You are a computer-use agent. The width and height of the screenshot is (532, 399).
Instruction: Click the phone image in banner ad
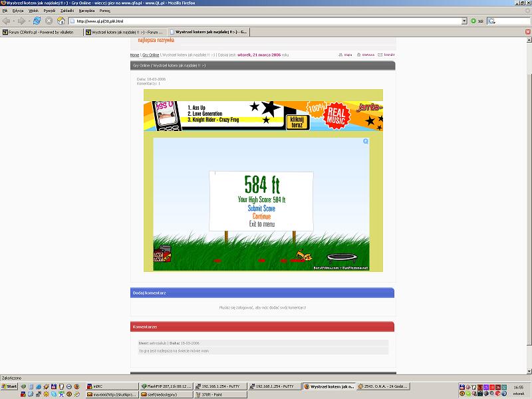point(167,116)
